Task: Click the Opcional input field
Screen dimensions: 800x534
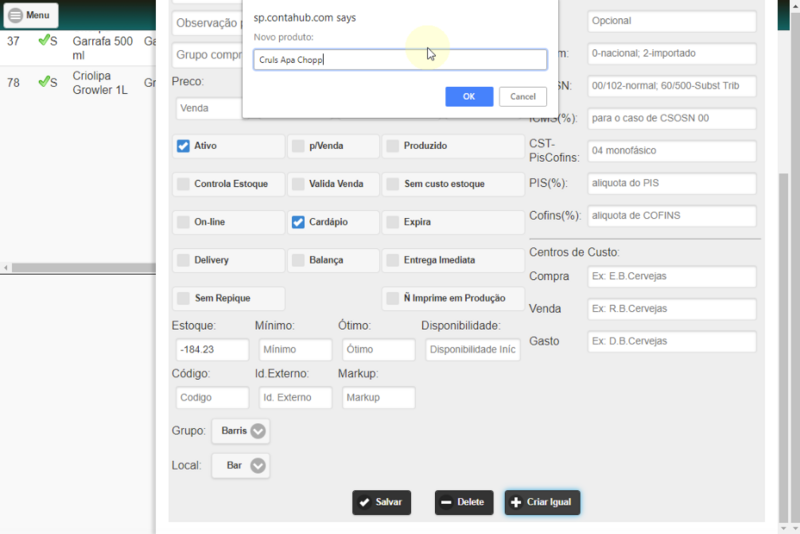Action: [x=671, y=21]
